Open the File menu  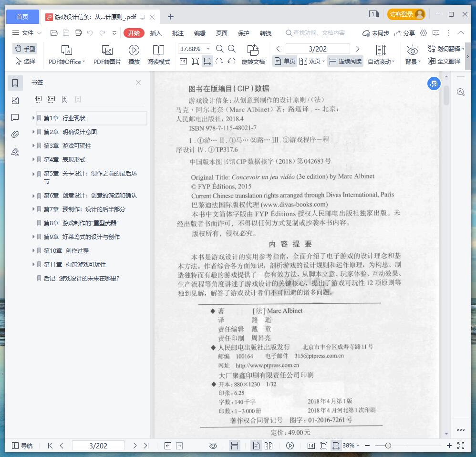click(x=26, y=33)
